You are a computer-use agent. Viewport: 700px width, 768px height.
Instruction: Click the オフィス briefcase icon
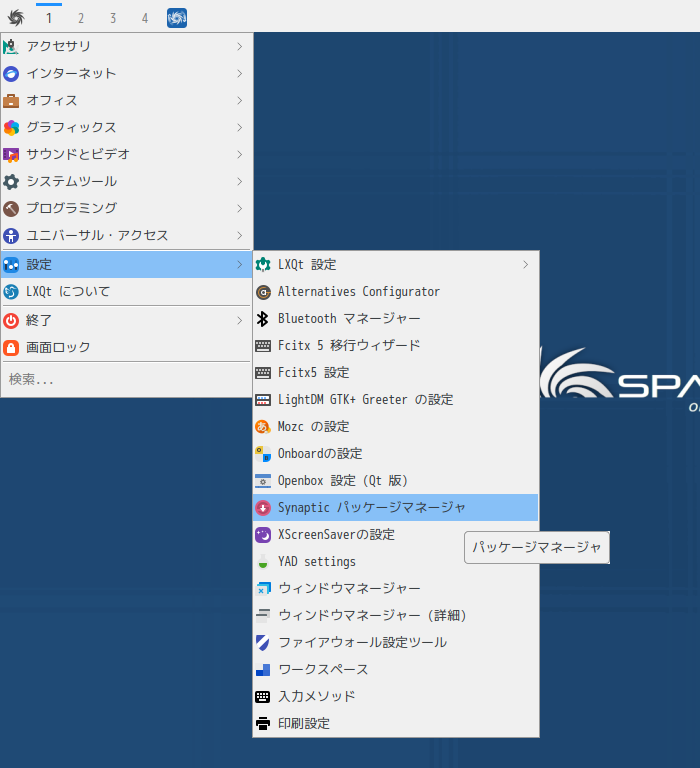[x=11, y=101]
